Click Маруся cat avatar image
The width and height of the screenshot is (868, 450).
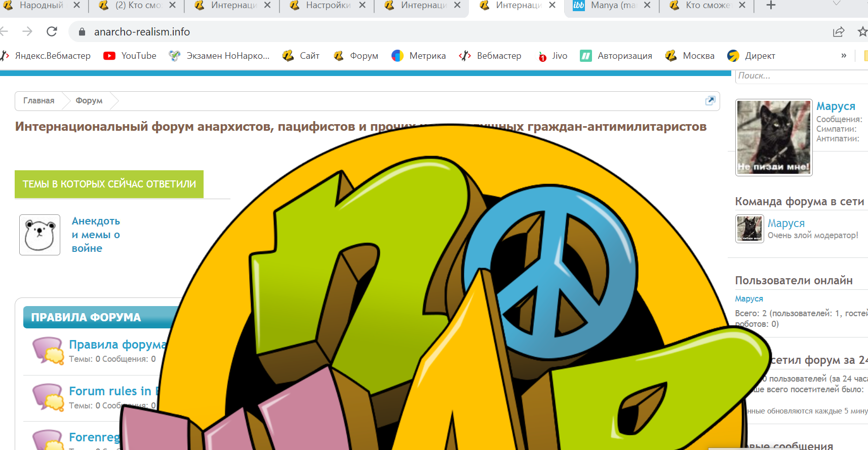pyautogui.click(x=774, y=137)
